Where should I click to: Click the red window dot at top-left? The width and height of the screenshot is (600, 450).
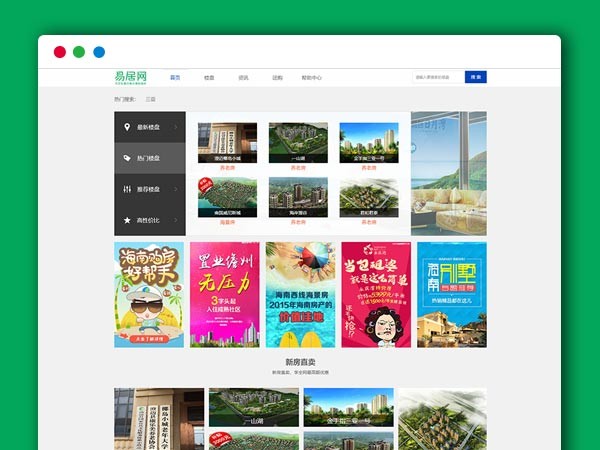click(x=60, y=52)
